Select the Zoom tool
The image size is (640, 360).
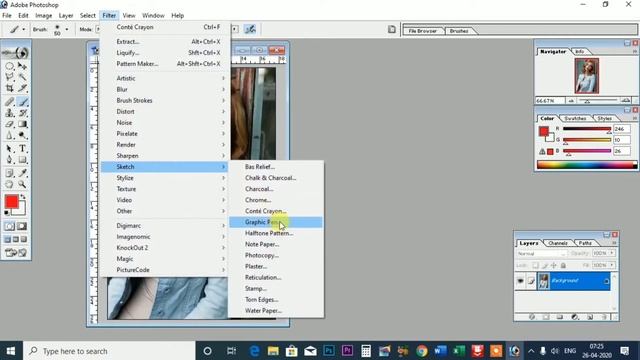pos(22,184)
